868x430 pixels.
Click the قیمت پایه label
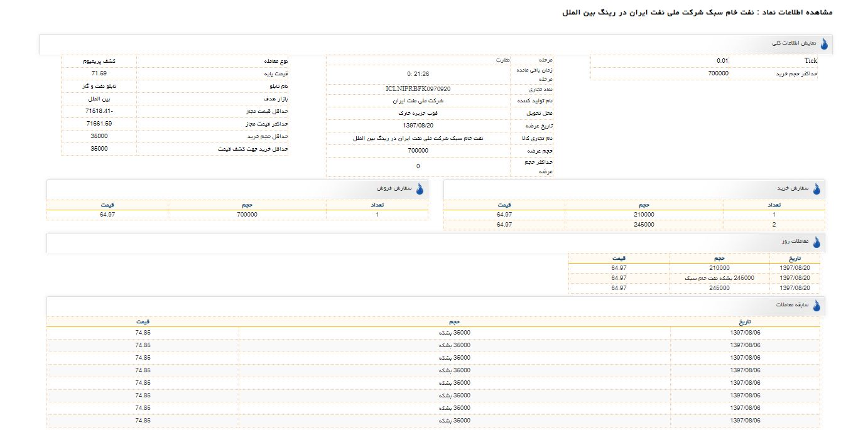[x=277, y=74]
